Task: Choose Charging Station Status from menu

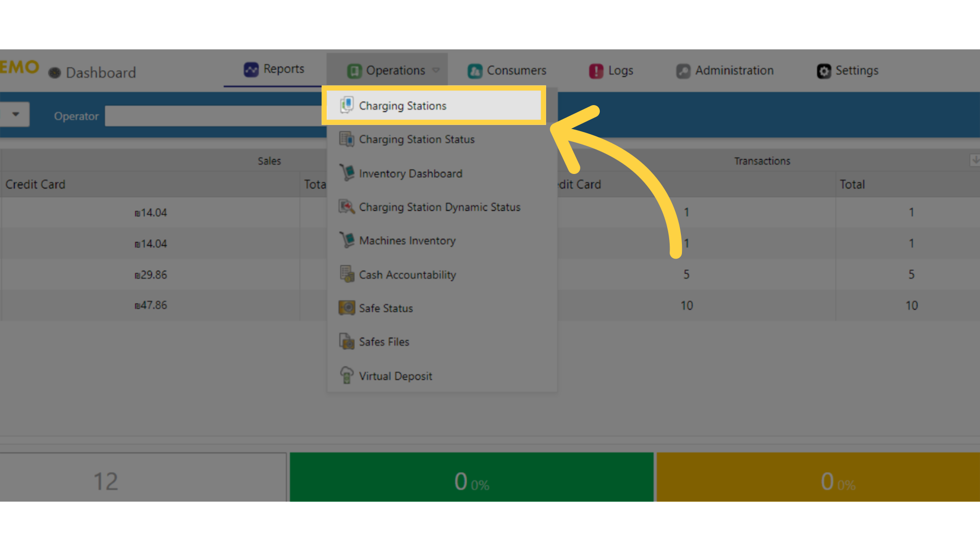Action: coord(442,139)
